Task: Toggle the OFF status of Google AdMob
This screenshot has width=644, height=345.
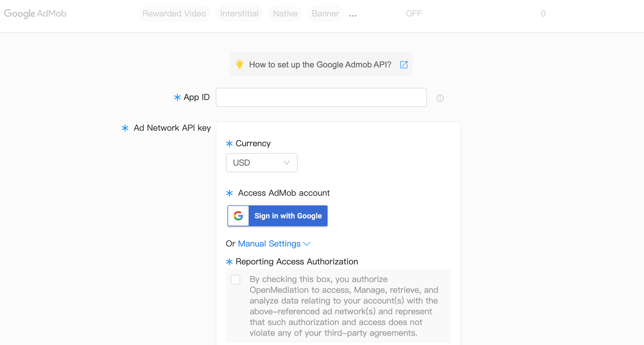Action: point(414,13)
